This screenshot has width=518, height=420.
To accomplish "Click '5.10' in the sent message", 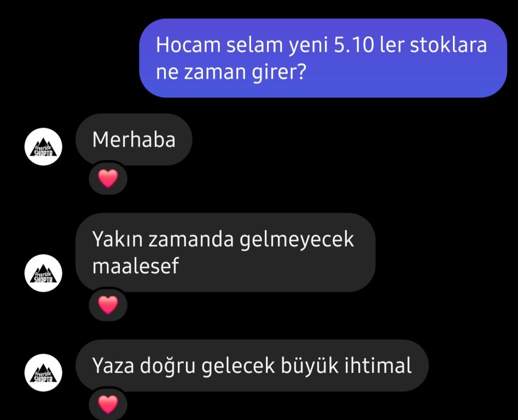I will click(354, 45).
